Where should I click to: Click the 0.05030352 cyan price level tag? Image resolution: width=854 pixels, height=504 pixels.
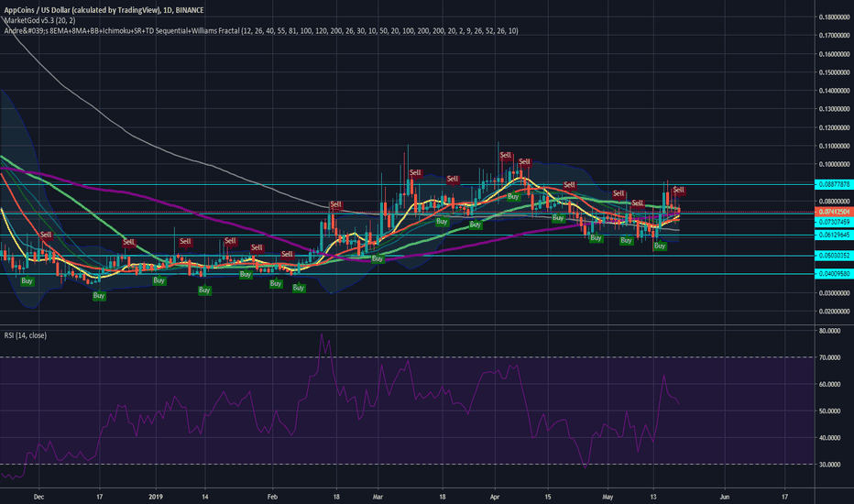(833, 256)
